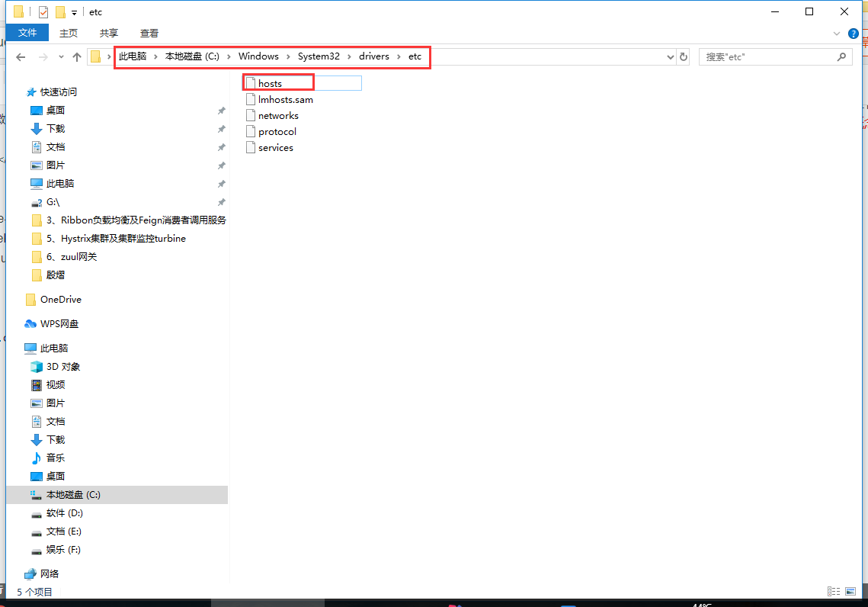Click Properties checkmark icon in title bar
868x607 pixels.
tap(43, 11)
